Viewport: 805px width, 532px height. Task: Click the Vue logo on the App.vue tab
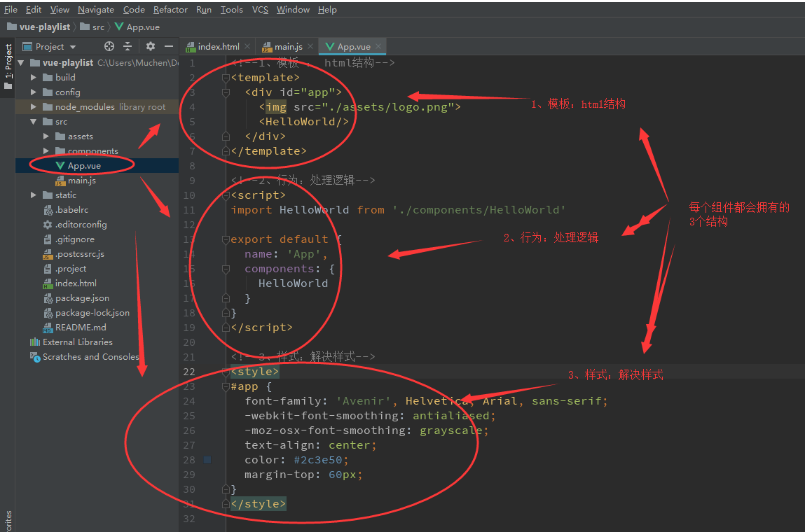pos(330,46)
